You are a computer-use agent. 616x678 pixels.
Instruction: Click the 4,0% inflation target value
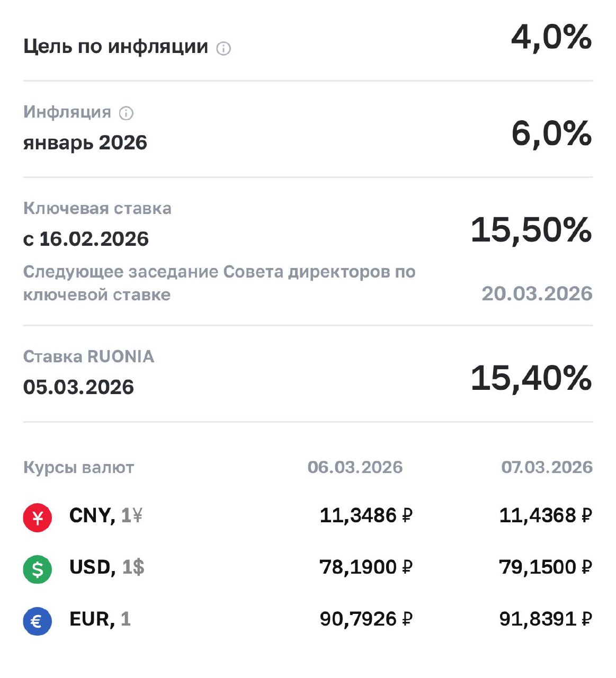(551, 38)
